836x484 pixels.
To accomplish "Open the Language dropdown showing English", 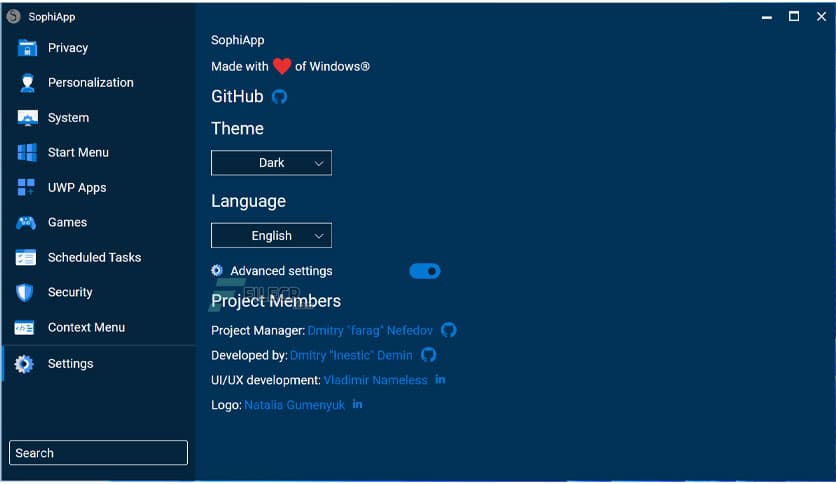I will (x=271, y=236).
